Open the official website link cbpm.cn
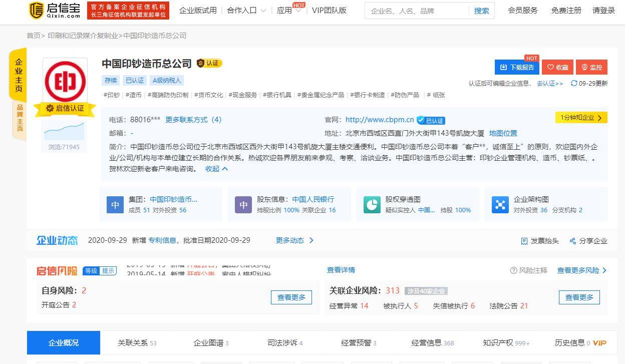Viewport: 625px width, 364px height. pos(380,120)
